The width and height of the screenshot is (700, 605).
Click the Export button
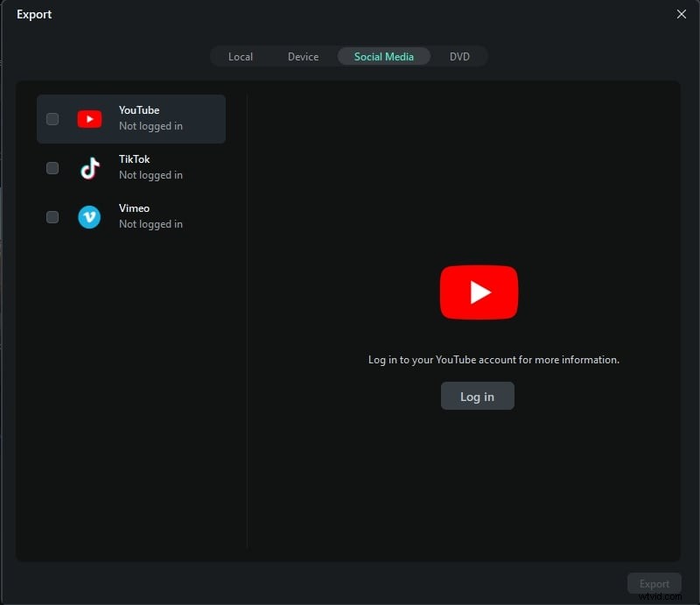pyautogui.click(x=654, y=583)
